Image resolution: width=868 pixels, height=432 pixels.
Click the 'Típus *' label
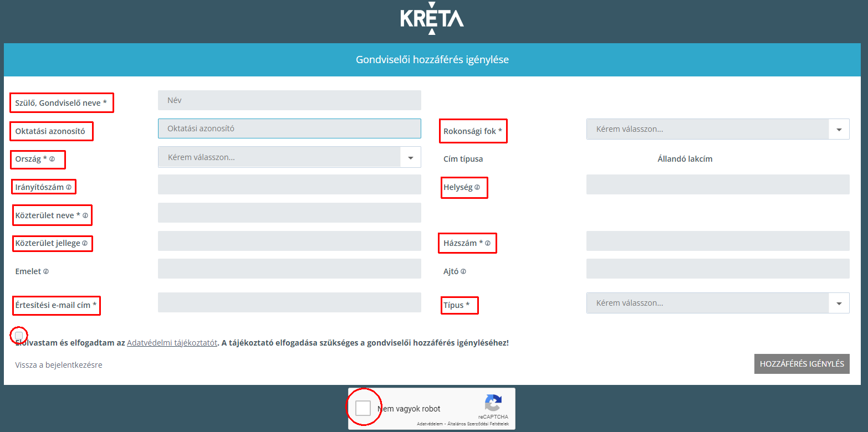tap(457, 305)
